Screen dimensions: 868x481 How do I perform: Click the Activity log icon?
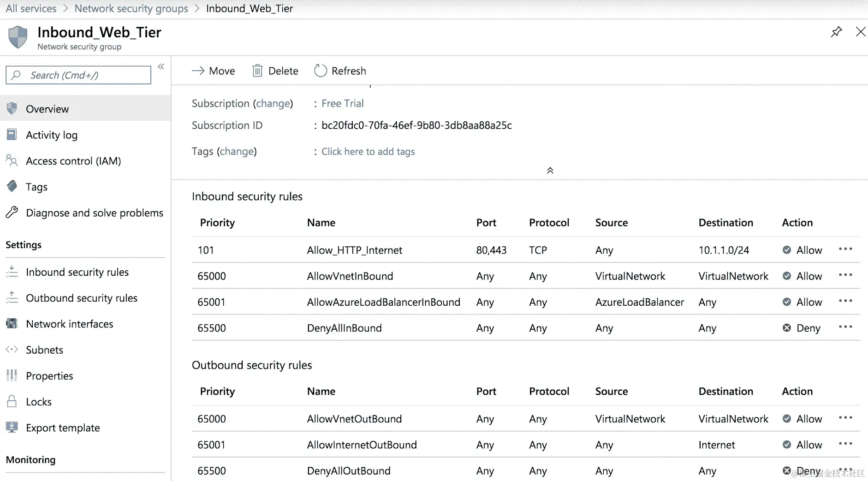[12, 134]
